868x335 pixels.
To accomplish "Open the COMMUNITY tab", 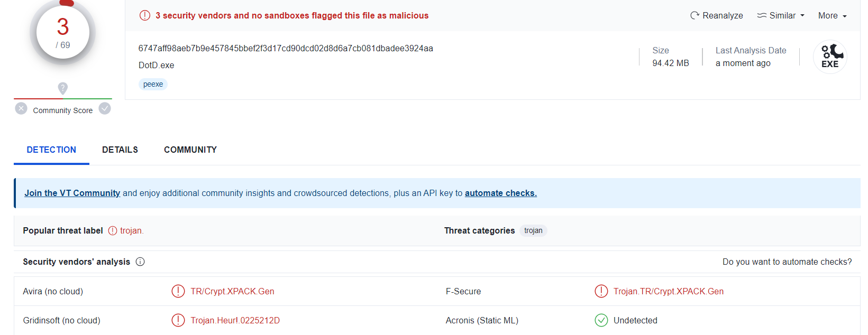I will (x=190, y=150).
